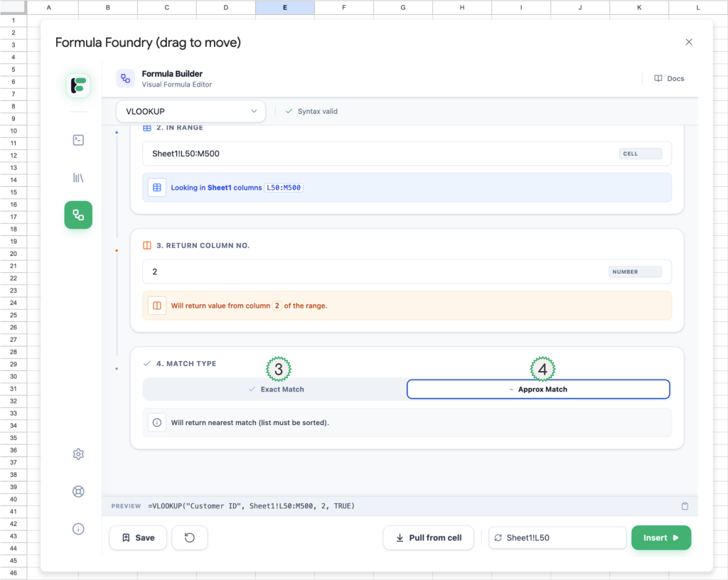Open settings gear in sidebar
The height and width of the screenshot is (580, 728).
(x=78, y=454)
